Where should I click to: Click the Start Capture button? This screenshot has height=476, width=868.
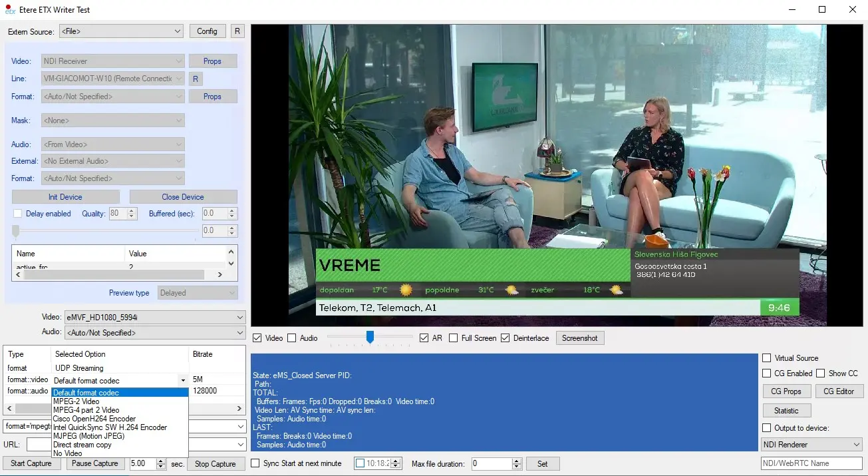coord(30,463)
